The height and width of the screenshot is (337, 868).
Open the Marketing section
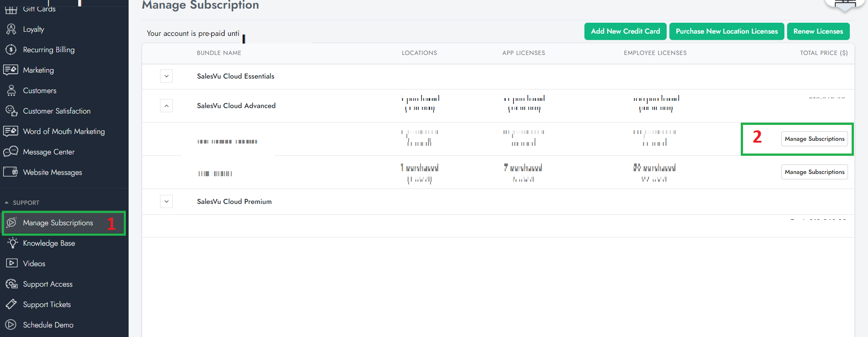(38, 70)
